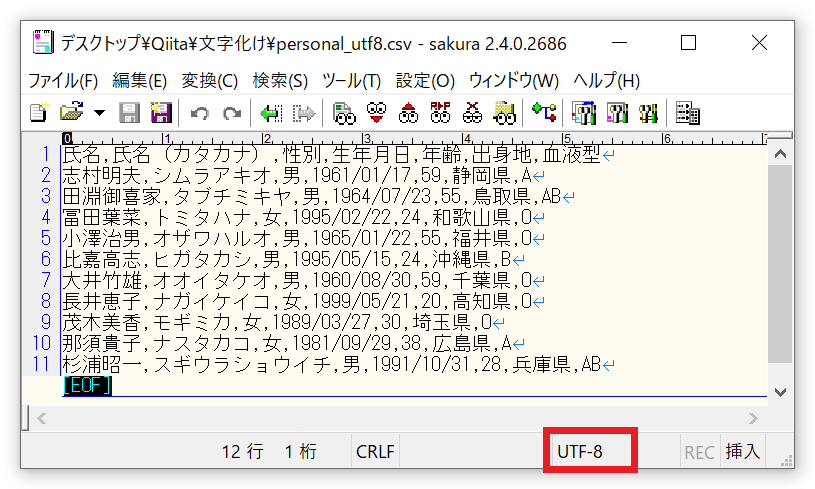This screenshot has width=815, height=489.
Task: Click the horizontal scrollbar right arrow
Action: point(753,418)
